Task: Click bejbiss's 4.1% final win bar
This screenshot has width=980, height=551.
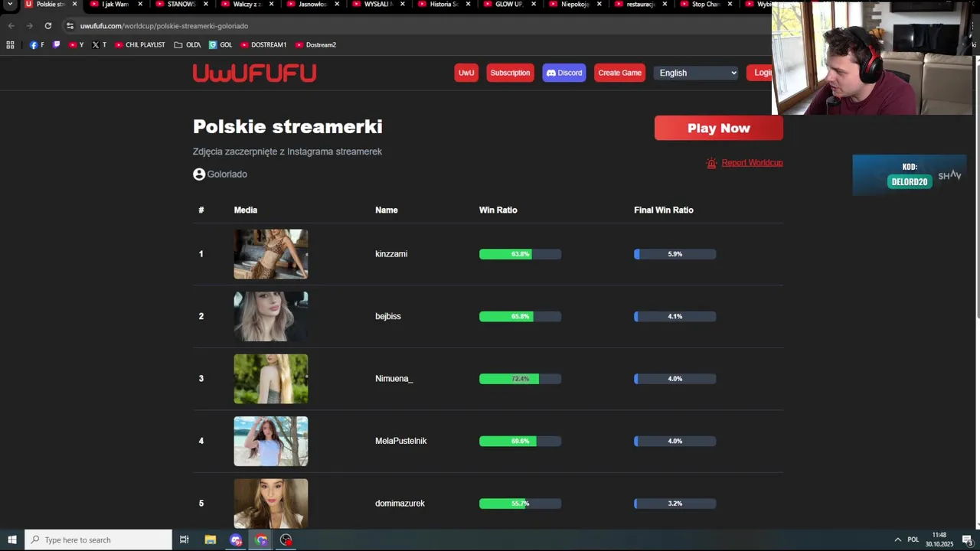Action: pos(675,317)
